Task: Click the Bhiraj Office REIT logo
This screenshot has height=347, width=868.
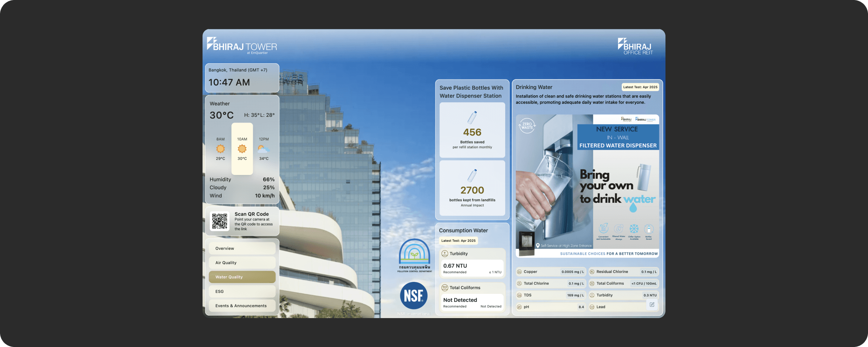Action: [x=635, y=46]
